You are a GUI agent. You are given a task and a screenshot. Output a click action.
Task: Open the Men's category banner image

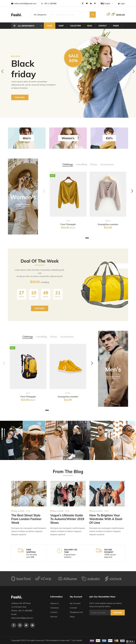tap(27, 138)
